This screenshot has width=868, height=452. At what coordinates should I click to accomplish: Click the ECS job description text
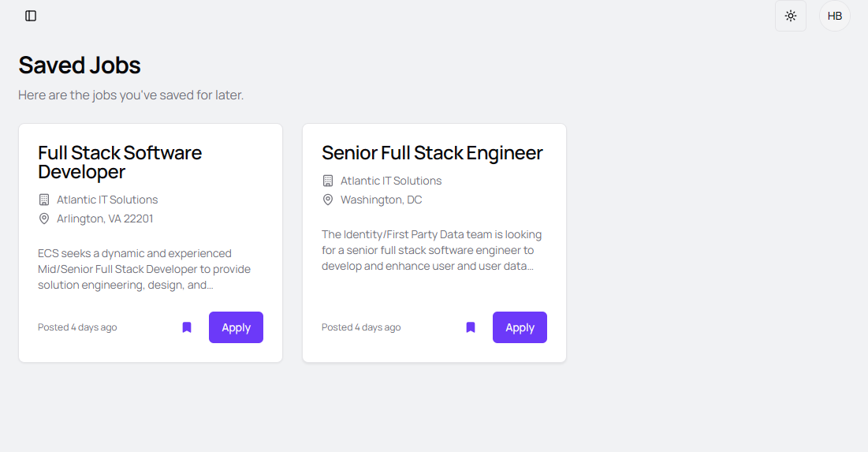coord(144,269)
